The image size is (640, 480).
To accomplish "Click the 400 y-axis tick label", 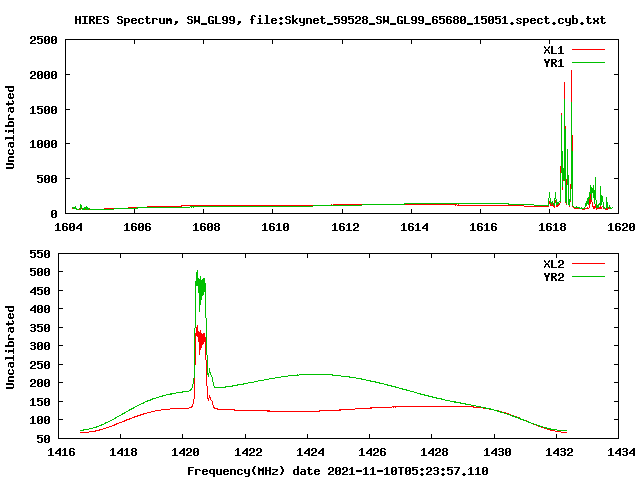I will pos(40,309).
